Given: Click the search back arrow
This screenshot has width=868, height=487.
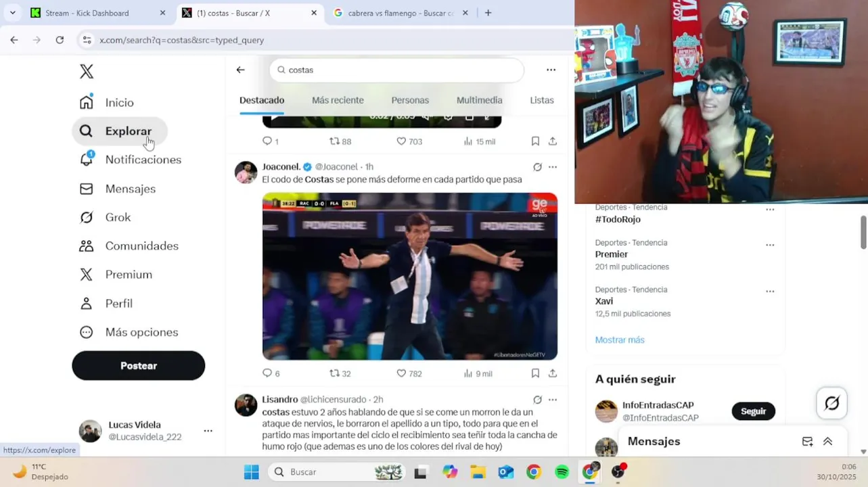Looking at the screenshot, I should [x=240, y=70].
